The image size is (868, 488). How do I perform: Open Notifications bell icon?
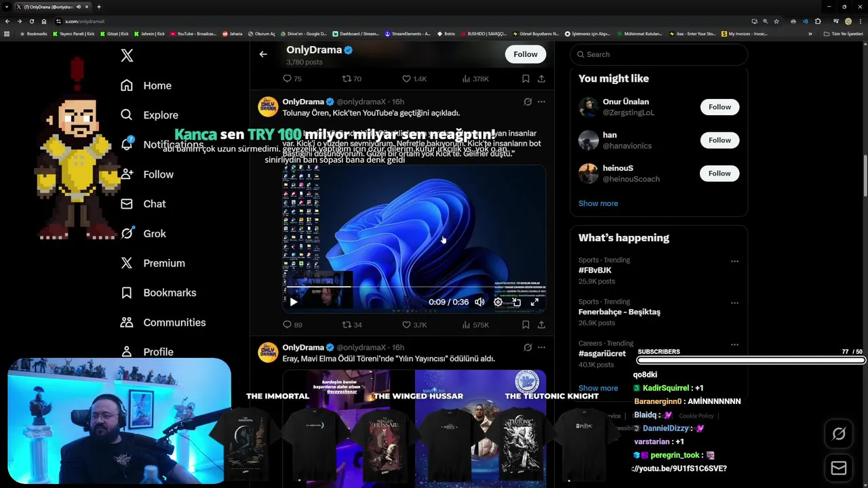[x=127, y=144]
